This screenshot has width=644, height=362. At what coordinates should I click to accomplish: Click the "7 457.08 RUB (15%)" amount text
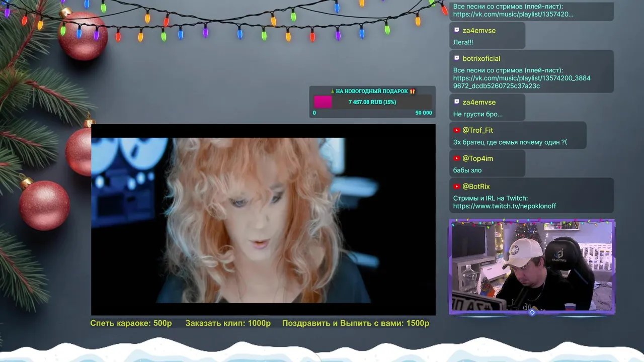coord(372,102)
